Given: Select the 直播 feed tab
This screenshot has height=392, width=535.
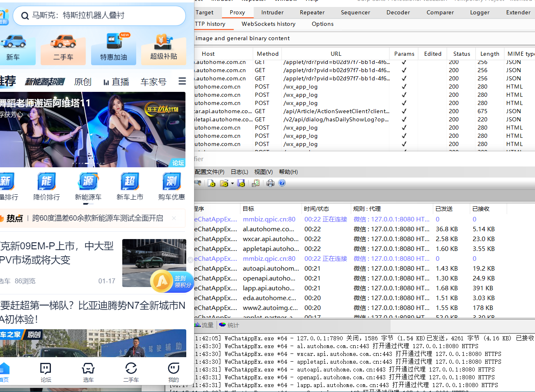Looking at the screenshot, I should pos(116,82).
